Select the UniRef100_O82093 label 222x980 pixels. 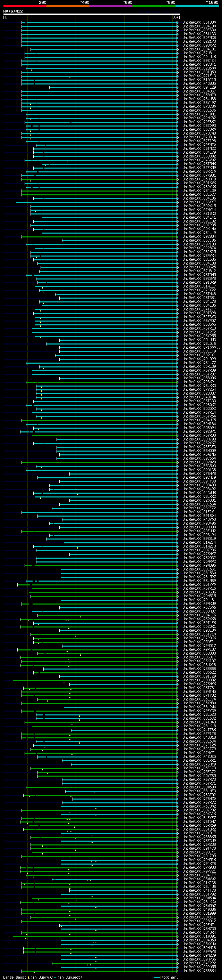coord(199,125)
